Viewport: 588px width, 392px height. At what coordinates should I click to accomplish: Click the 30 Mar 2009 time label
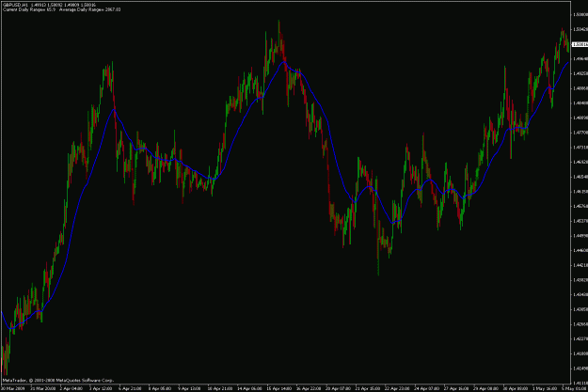click(x=13, y=388)
